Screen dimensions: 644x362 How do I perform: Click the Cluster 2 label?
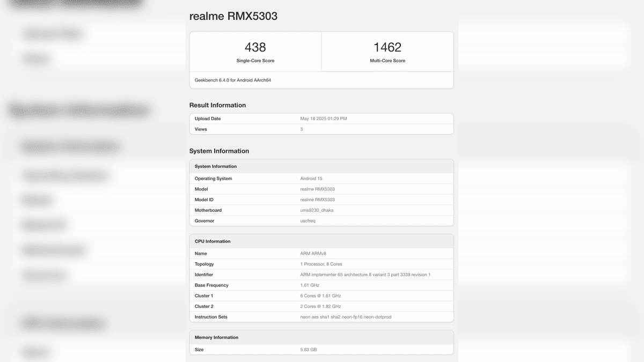pyautogui.click(x=204, y=306)
